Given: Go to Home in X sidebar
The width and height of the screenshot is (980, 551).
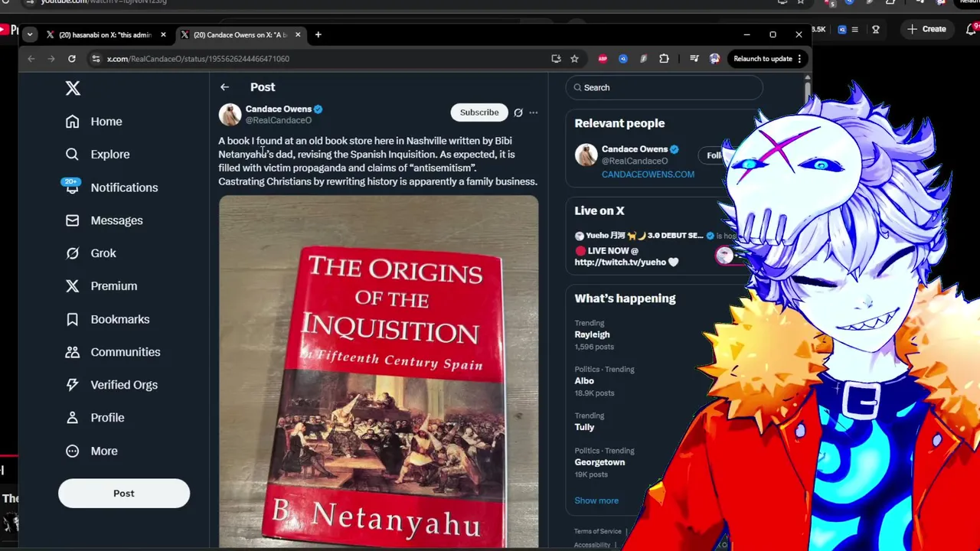Looking at the screenshot, I should click(93, 122).
